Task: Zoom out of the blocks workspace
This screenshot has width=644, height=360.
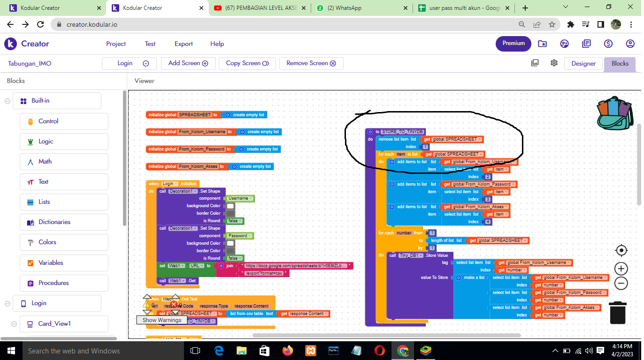Action: (x=621, y=283)
